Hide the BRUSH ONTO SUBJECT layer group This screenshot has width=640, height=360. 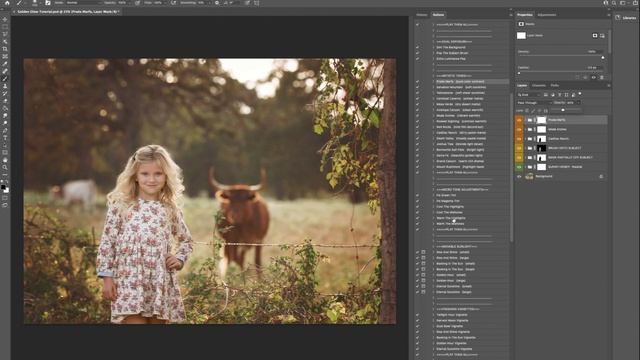coord(519,148)
